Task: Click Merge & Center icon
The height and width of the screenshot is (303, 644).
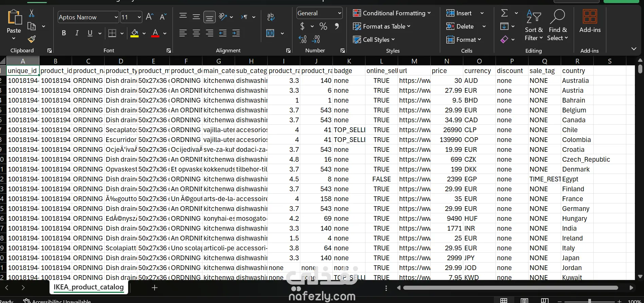Action: [x=270, y=33]
